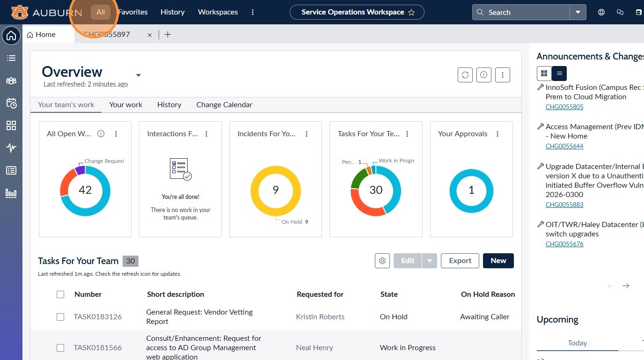Image resolution: width=644 pixels, height=360 pixels.
Task: Check the box for TASK0183126
Action: (x=60, y=317)
